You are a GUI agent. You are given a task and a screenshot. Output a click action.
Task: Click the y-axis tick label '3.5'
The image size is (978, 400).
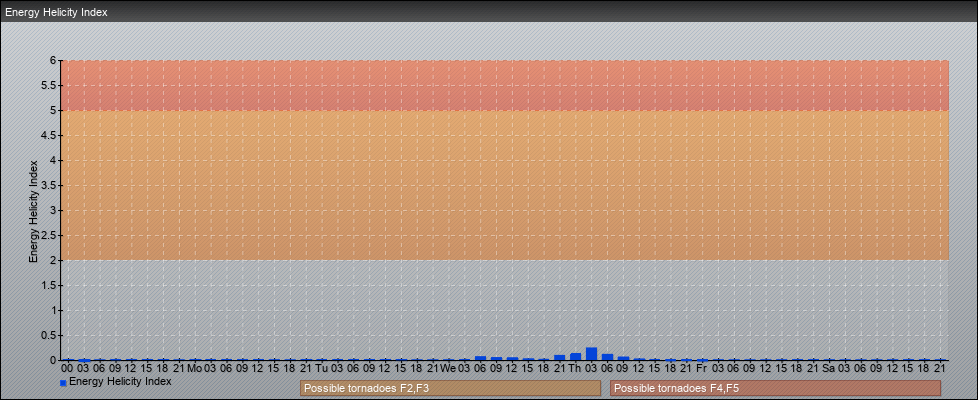50,185
